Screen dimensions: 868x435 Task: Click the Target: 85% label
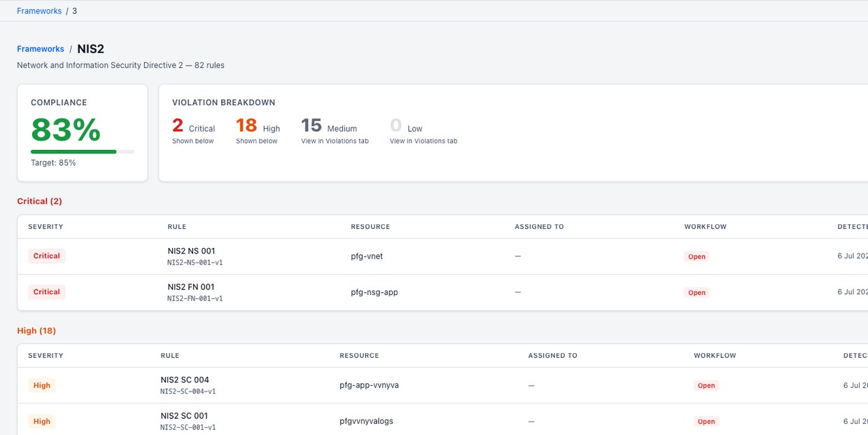53,163
